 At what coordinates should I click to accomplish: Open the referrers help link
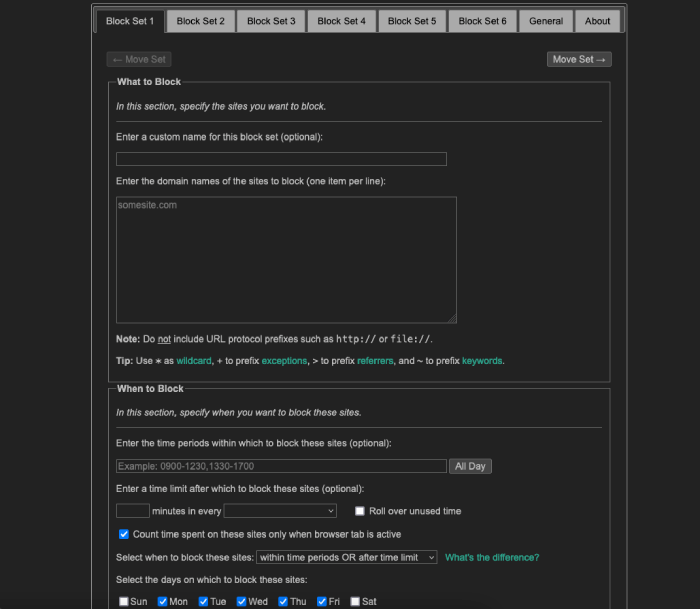(x=375, y=361)
